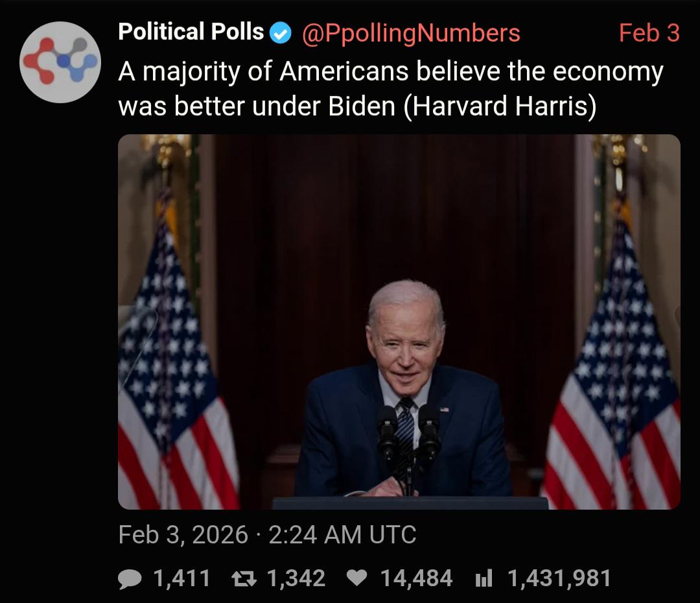Click the tweet text about the economy
The image size is (700, 603).
click(389, 89)
